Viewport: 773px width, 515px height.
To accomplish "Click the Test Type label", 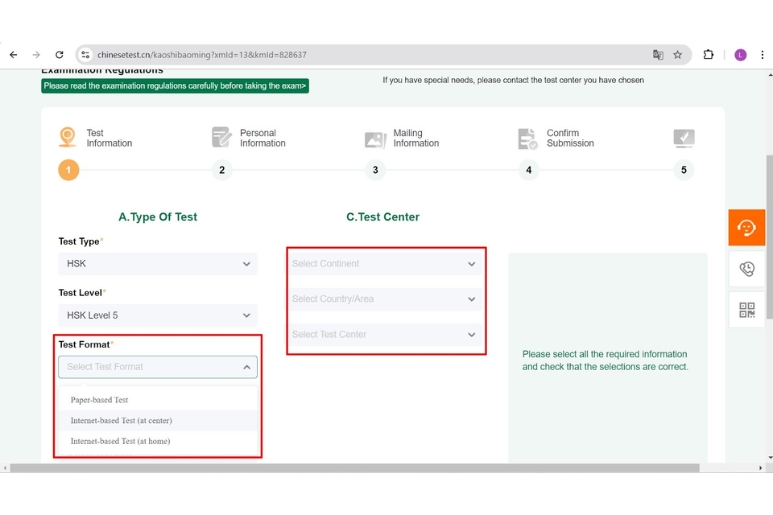I will pyautogui.click(x=79, y=241).
